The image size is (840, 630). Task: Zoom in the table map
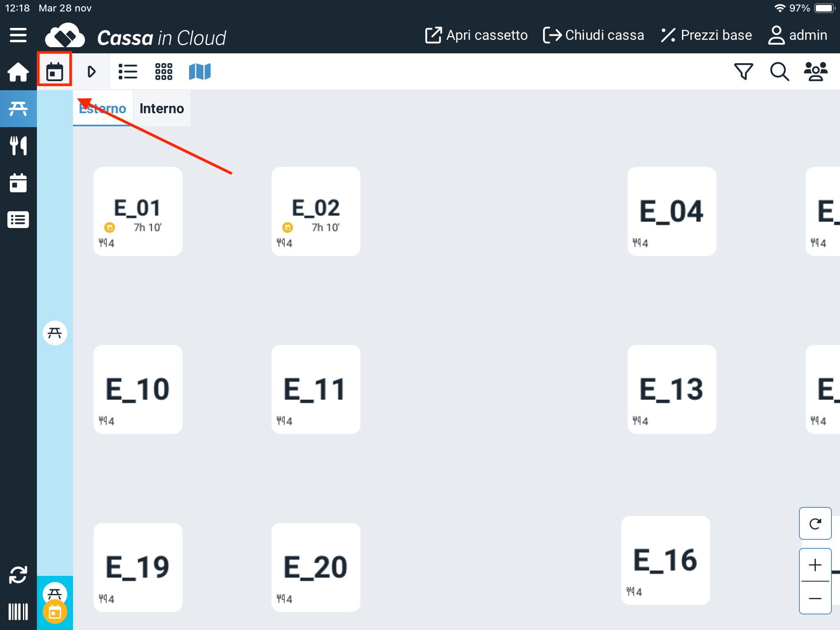[815, 565]
